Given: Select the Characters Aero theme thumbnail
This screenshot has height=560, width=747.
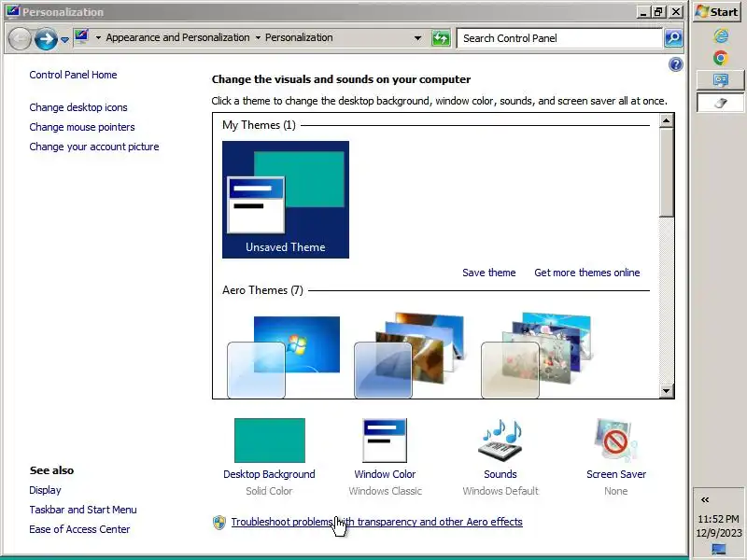Looking at the screenshot, I should (538, 356).
